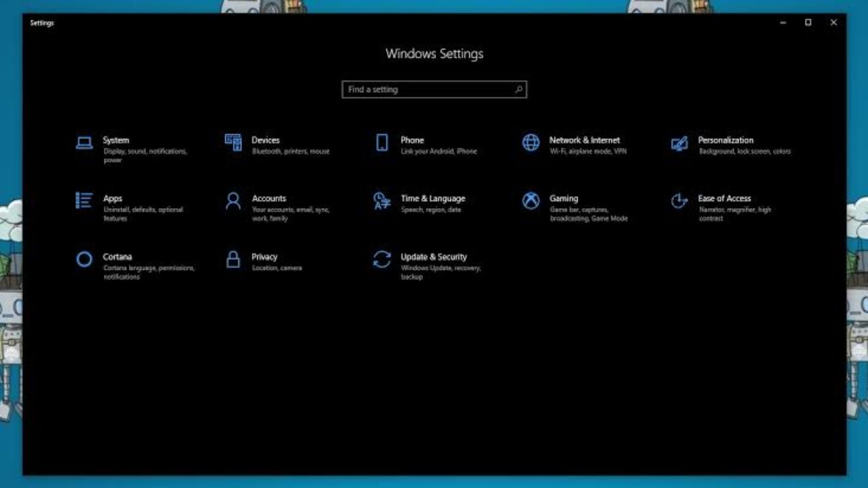Click the Devices heading text

click(x=265, y=140)
